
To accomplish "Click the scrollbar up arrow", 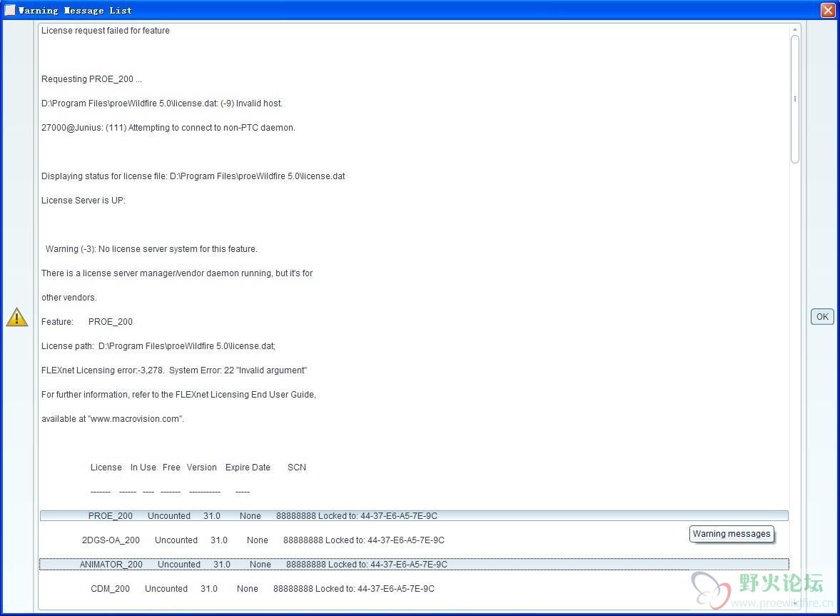I will click(795, 29).
